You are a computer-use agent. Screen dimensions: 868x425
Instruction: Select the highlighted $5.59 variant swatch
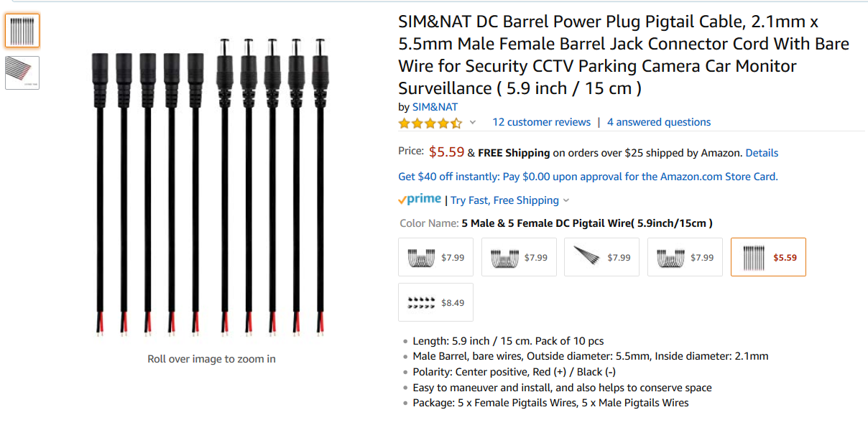click(768, 257)
